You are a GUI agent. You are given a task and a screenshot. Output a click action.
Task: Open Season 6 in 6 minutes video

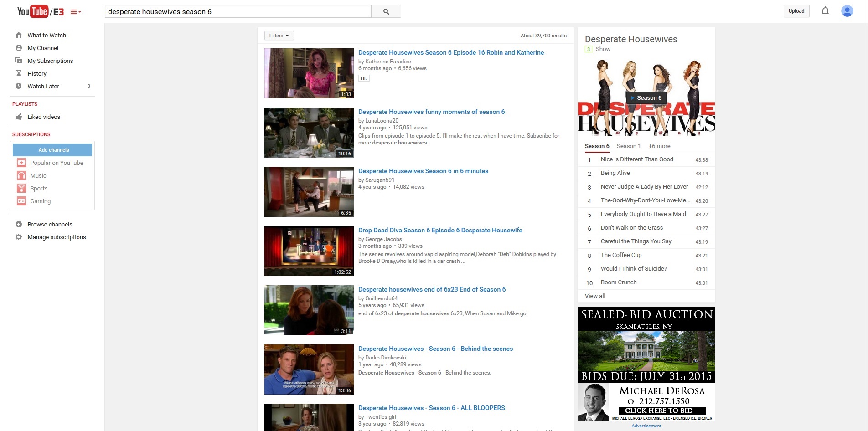(x=423, y=171)
